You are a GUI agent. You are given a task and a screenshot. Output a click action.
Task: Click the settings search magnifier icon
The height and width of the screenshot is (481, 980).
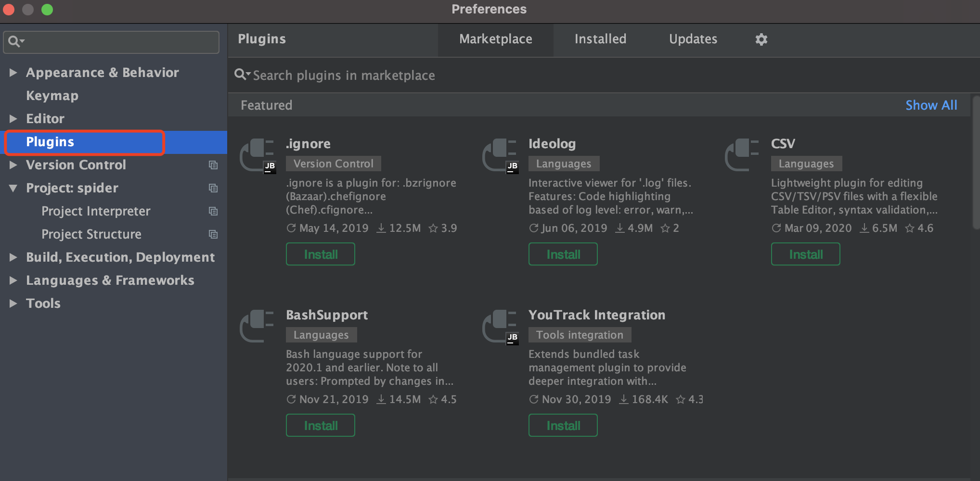pos(16,42)
